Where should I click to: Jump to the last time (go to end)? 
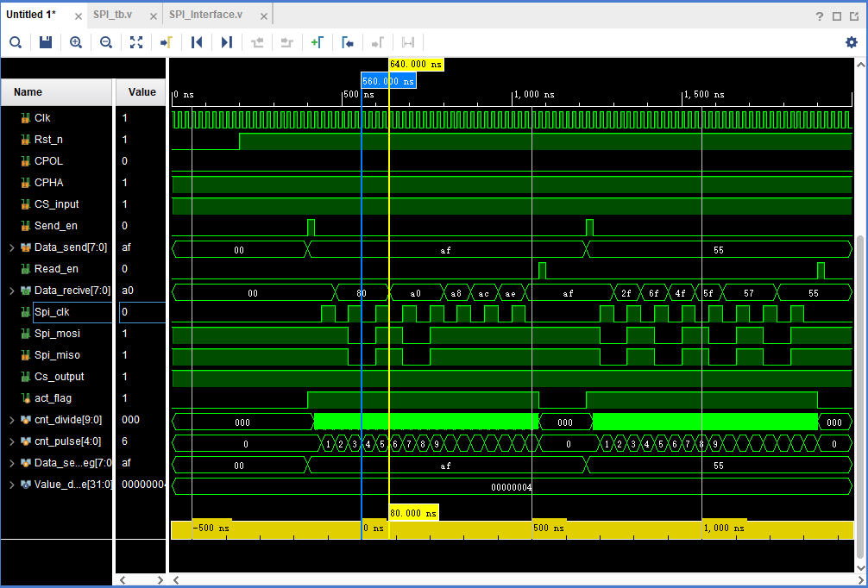click(226, 42)
